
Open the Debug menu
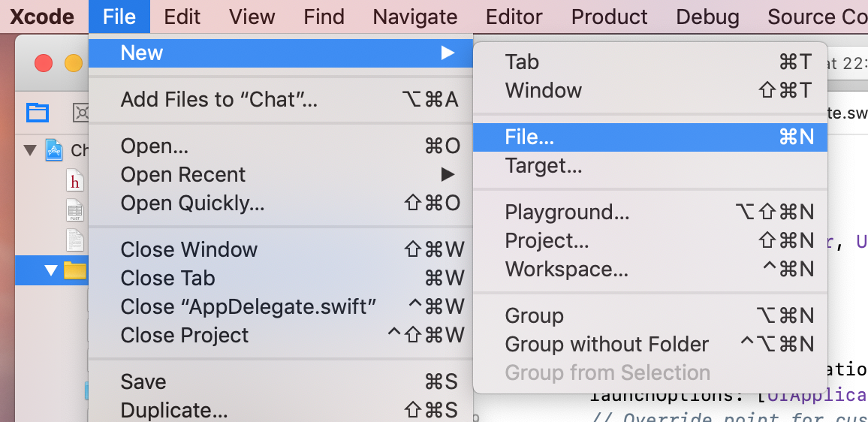[x=707, y=17]
